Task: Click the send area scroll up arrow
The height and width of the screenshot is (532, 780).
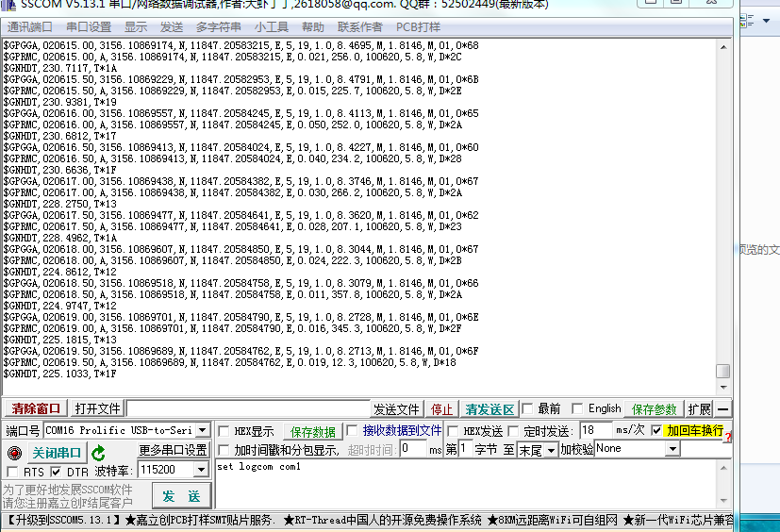Action: point(723,467)
